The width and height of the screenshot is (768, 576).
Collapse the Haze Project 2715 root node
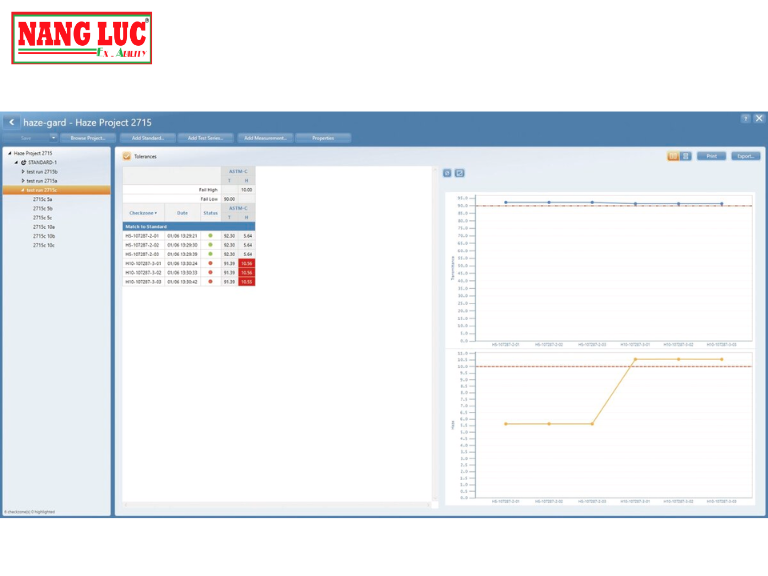click(9, 153)
